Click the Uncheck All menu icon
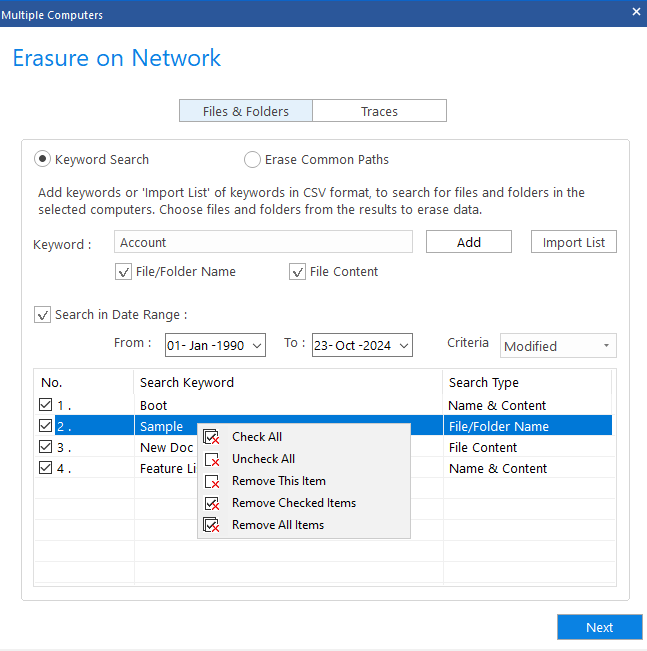This screenshot has width=647, height=651. click(211, 459)
